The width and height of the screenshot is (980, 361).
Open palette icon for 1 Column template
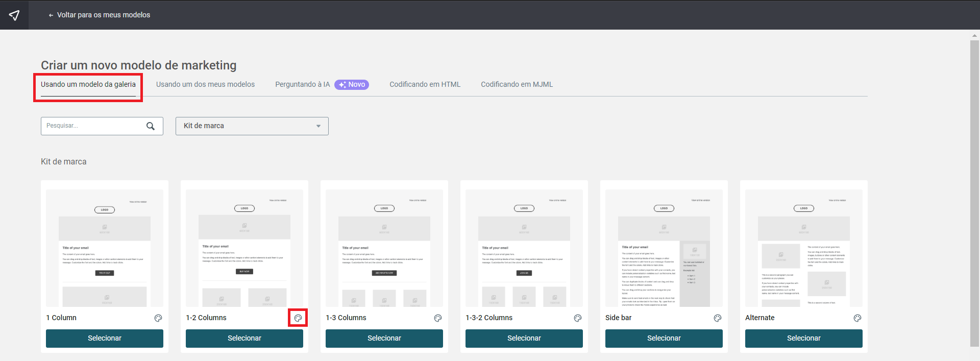[x=158, y=318]
